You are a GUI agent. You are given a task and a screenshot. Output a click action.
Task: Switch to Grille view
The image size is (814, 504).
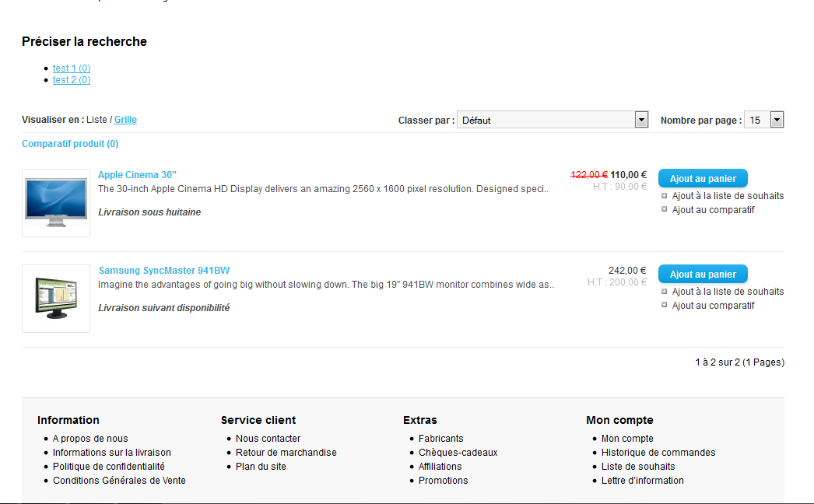coord(125,120)
